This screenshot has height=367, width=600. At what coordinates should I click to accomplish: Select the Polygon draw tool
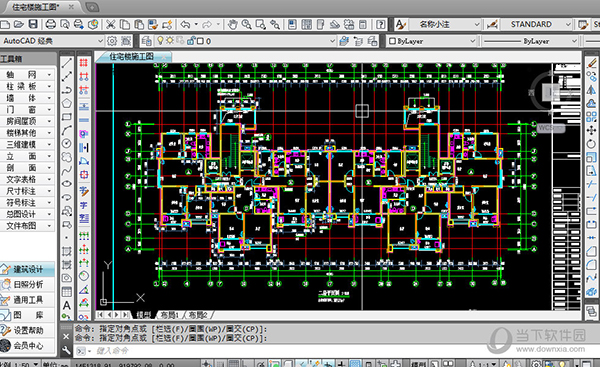(67, 103)
